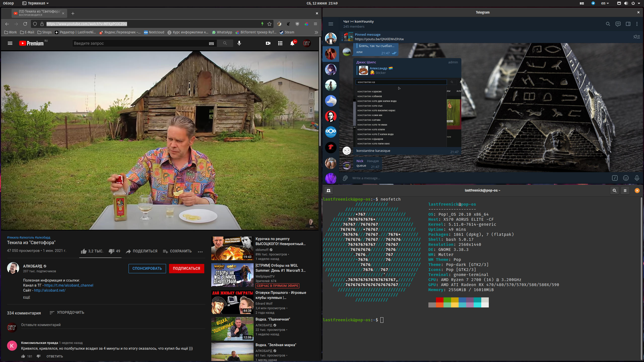Click YouTube search magnifier button
This screenshot has width=644, height=362.
225,43
